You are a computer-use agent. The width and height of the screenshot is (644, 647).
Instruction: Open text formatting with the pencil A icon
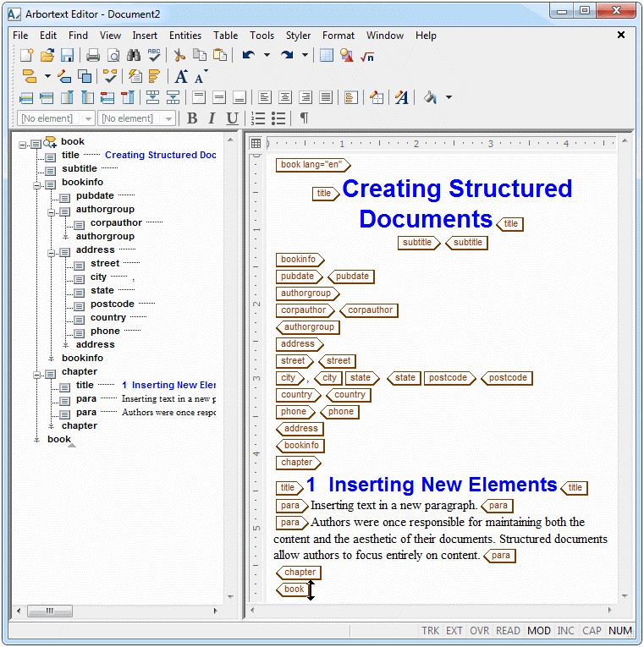[x=401, y=98]
